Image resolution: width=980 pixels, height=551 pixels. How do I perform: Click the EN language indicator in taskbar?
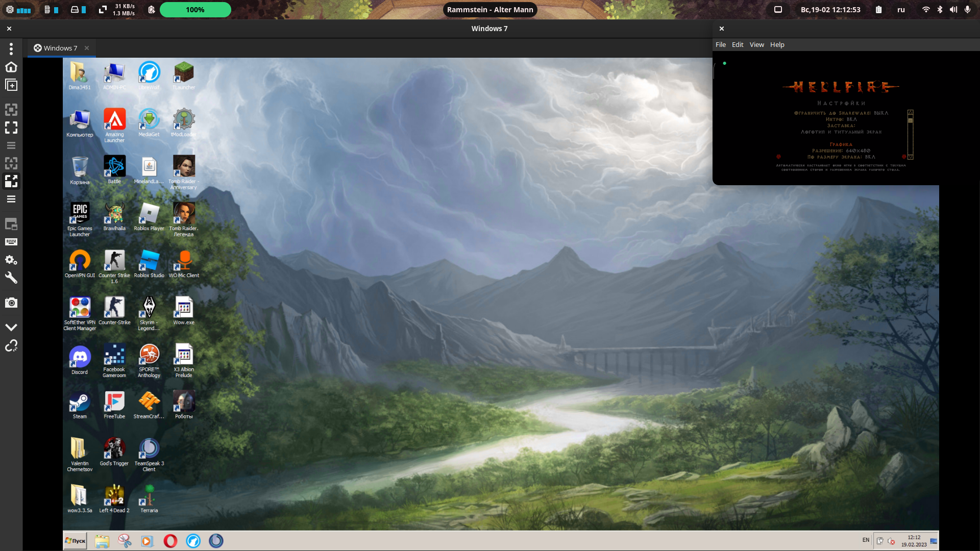[x=866, y=540]
